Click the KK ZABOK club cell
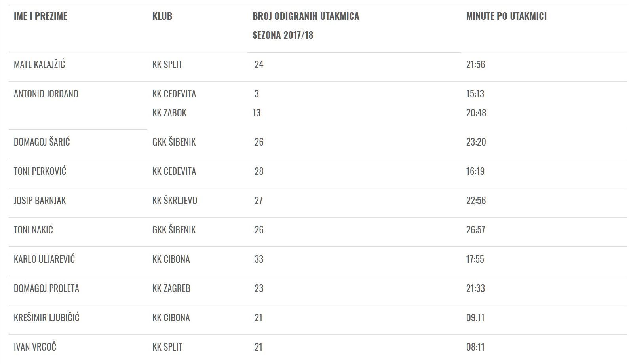The width and height of the screenshot is (629, 364). tap(169, 113)
